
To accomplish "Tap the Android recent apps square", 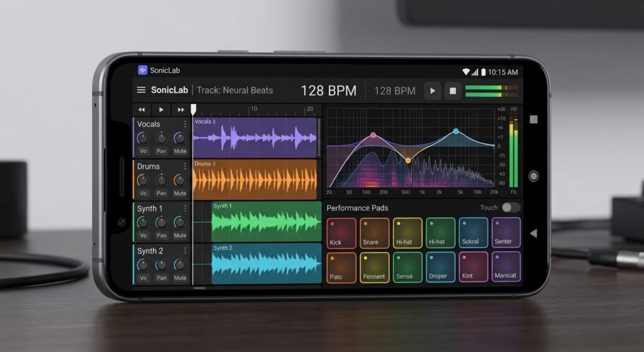I will pos(533,119).
